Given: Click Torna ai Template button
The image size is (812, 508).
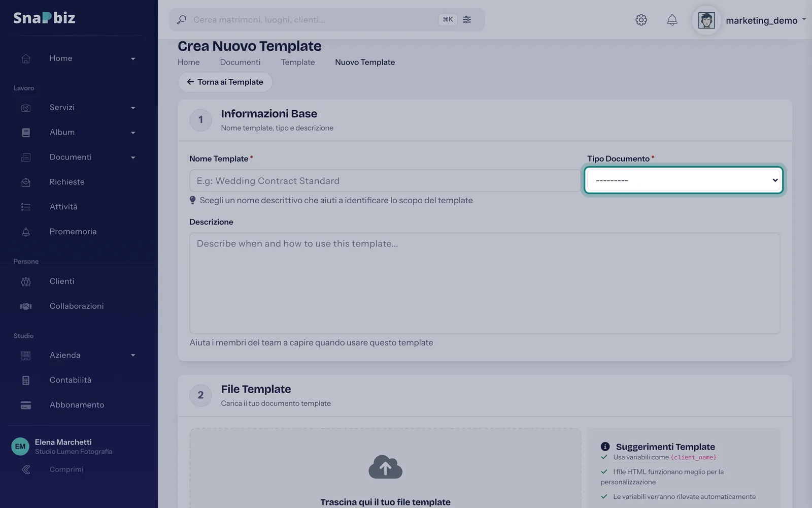Looking at the screenshot, I should coord(225,82).
